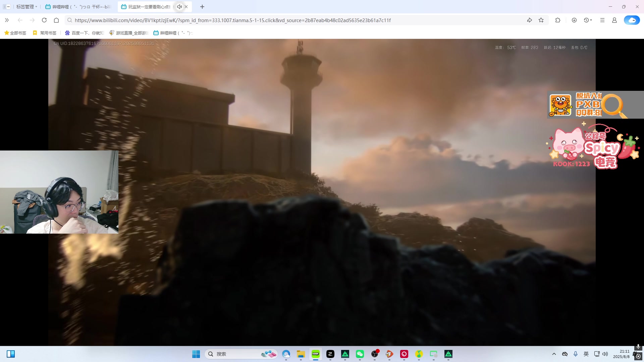Open WeChat from the taskbar
Screen dimensions: 644x362
pos(360,354)
